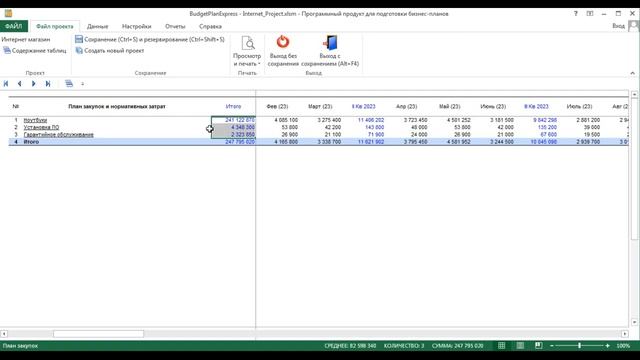This screenshot has height=360, width=640.
Task: Select the Итого row label
Action: pos(31,142)
